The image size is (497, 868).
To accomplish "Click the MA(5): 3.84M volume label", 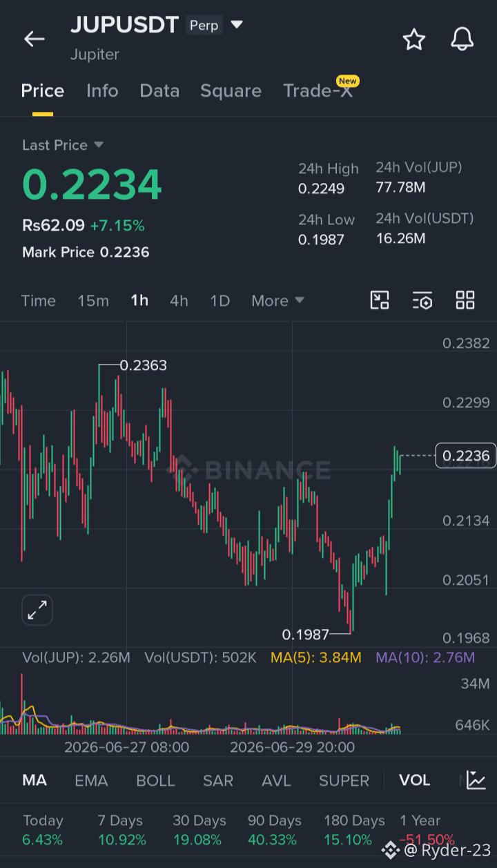I will click(x=316, y=657).
